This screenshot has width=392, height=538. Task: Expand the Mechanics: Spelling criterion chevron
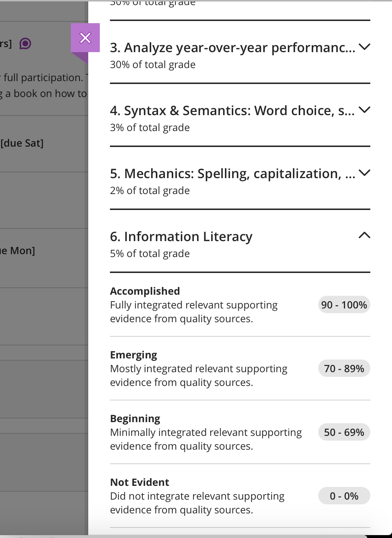(x=365, y=173)
